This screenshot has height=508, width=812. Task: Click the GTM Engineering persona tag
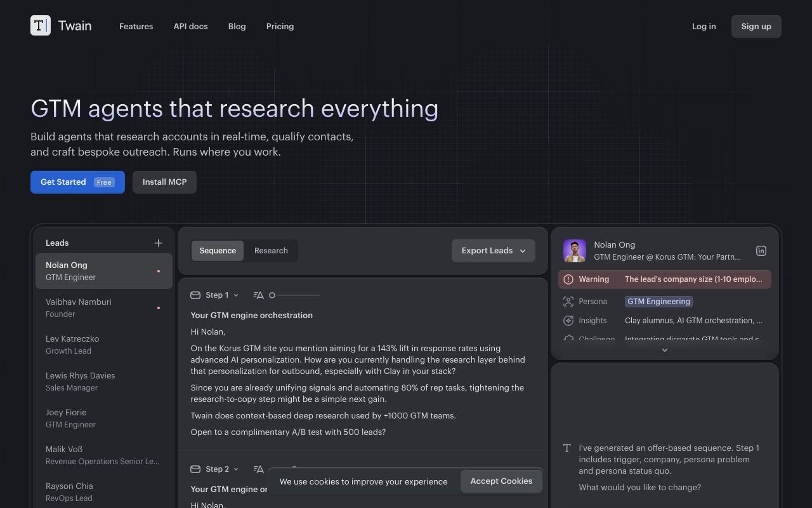658,301
